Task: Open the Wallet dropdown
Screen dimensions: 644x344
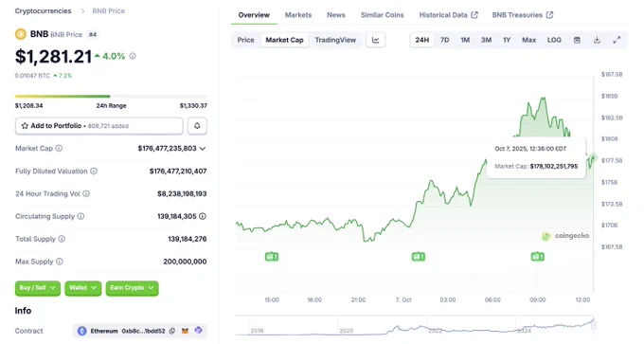Action: pos(83,288)
